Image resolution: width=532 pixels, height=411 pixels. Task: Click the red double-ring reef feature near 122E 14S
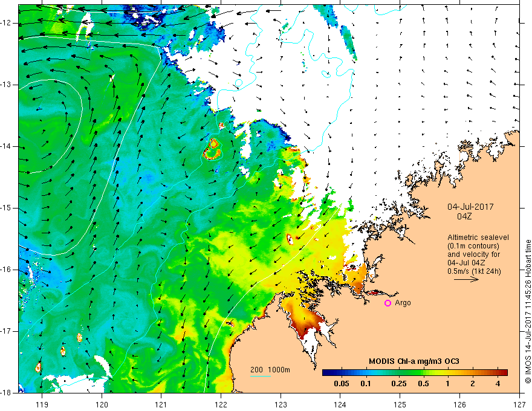click(213, 149)
